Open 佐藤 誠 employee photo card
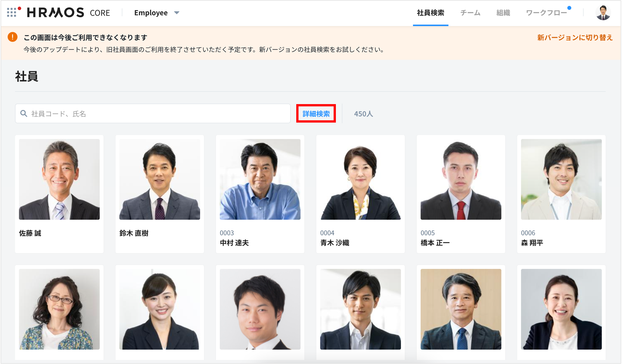The height and width of the screenshot is (364, 622). 59,179
